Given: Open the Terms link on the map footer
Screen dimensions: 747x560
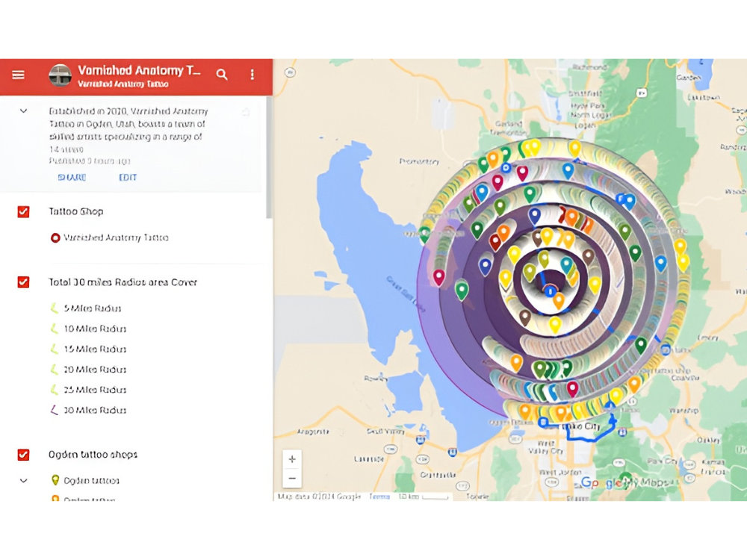Looking at the screenshot, I should click(379, 497).
